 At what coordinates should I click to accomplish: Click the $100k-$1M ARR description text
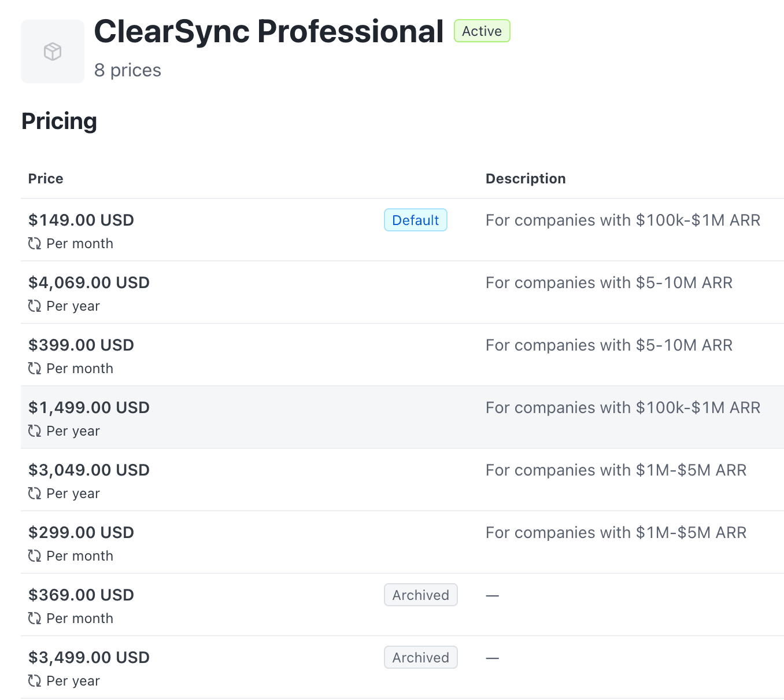623,220
